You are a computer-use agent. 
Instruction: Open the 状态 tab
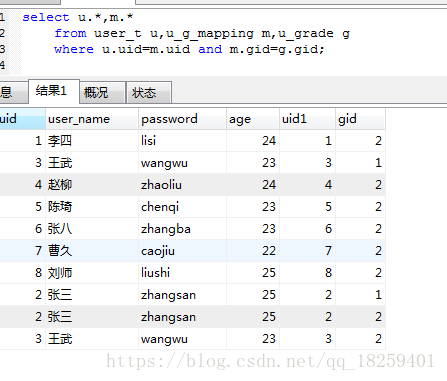(149, 92)
